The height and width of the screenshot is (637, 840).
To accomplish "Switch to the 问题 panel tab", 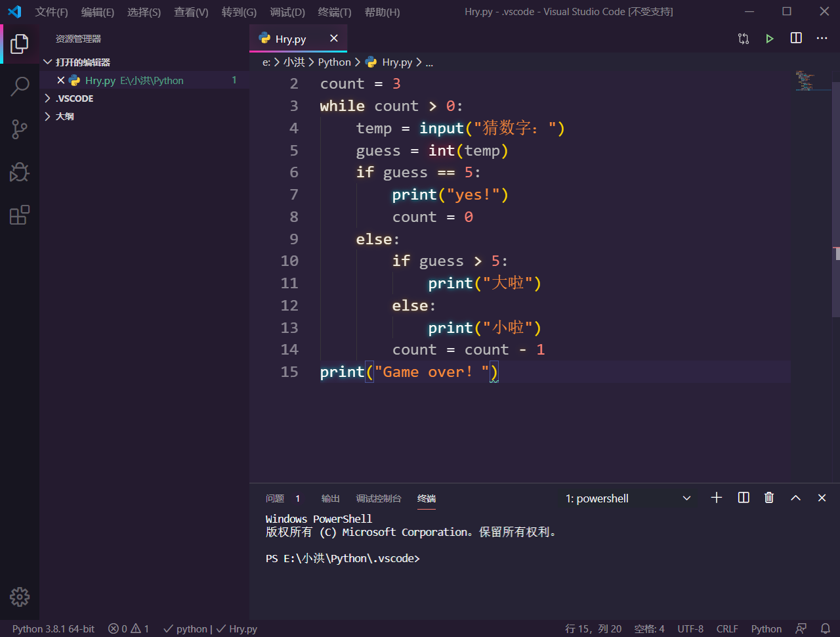I will click(x=275, y=498).
